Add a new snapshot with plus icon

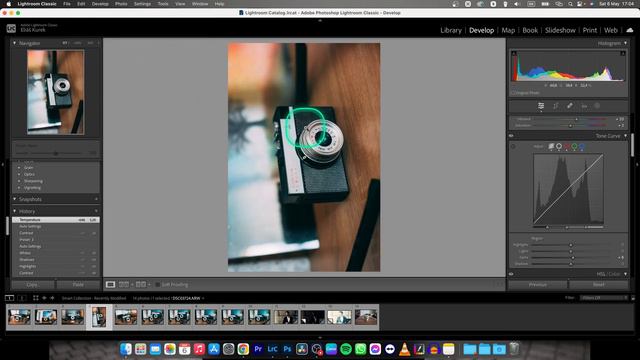pos(96,199)
